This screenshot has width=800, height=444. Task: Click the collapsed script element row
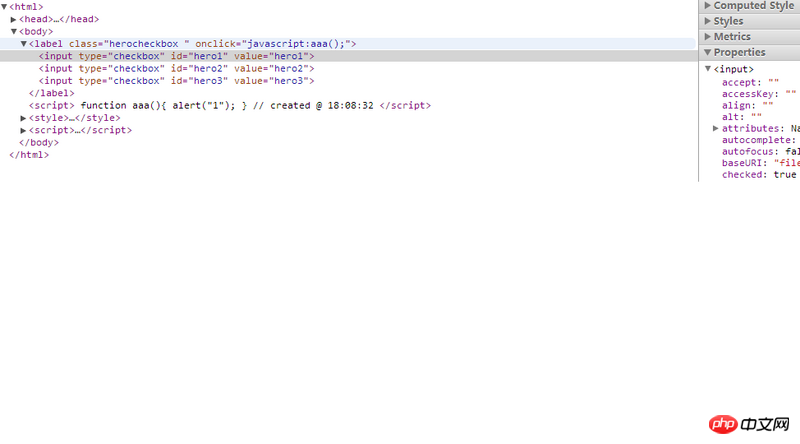[x=80, y=130]
